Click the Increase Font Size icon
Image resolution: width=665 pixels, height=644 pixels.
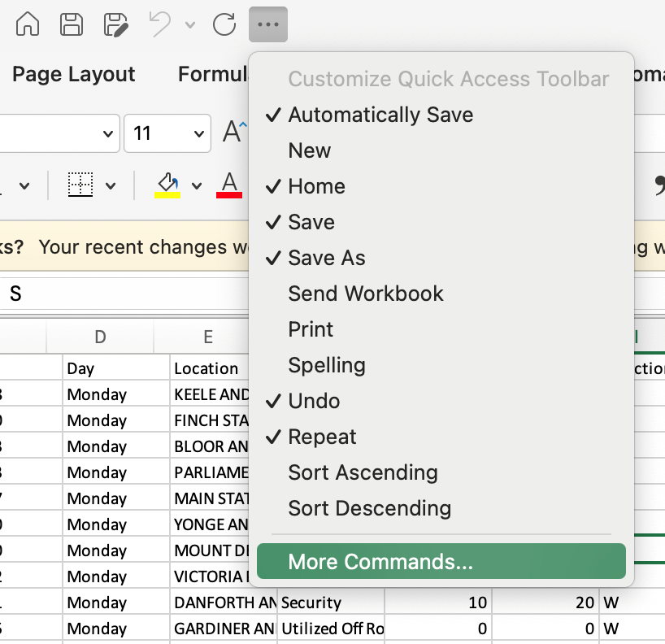tap(232, 129)
